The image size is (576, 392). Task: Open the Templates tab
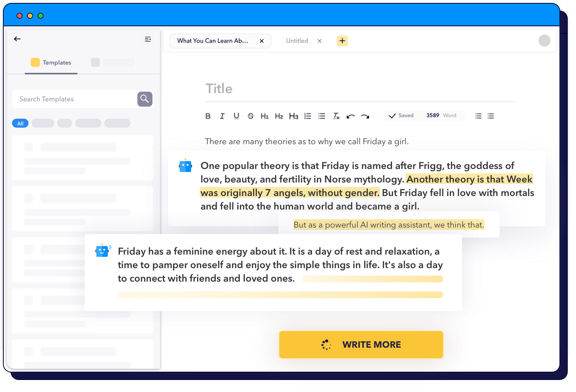pos(51,62)
